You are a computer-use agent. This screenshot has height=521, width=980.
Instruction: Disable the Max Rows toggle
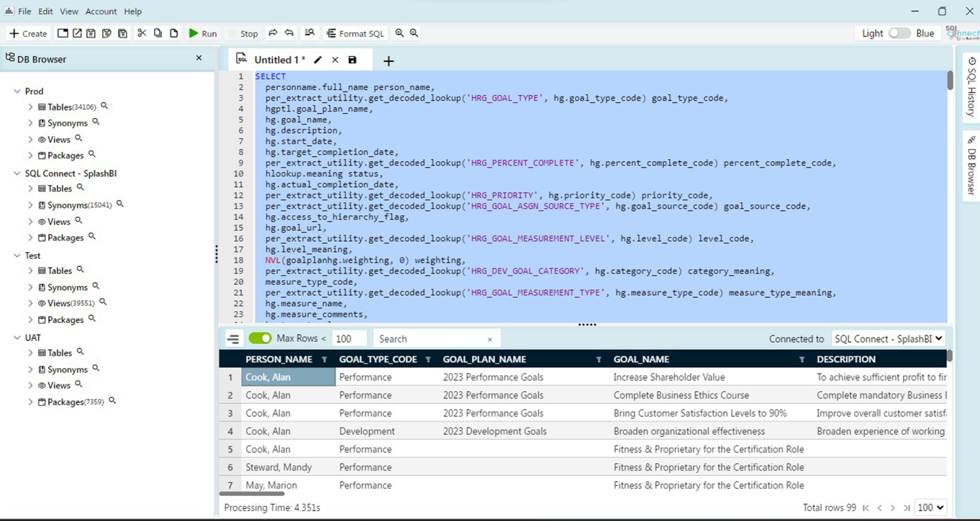coord(260,338)
